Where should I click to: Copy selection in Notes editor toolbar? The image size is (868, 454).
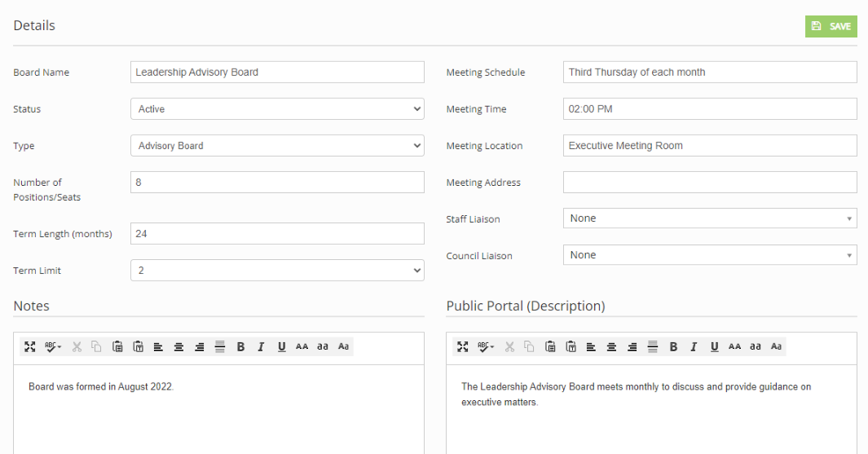(x=96, y=346)
